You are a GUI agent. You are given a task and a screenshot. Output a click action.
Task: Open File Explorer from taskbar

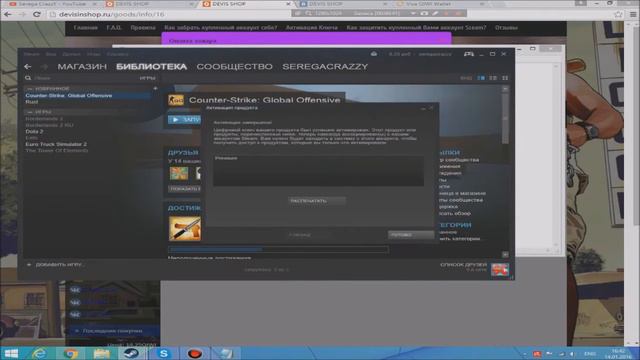(x=101, y=353)
